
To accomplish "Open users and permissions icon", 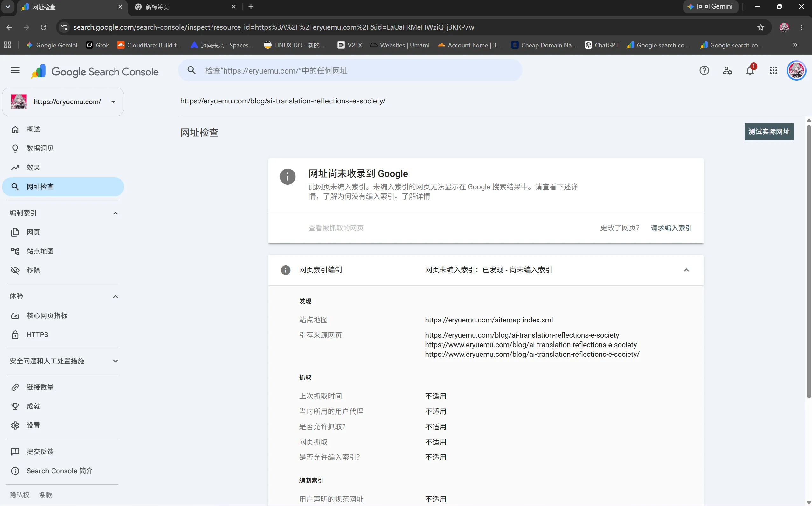I will pos(727,71).
